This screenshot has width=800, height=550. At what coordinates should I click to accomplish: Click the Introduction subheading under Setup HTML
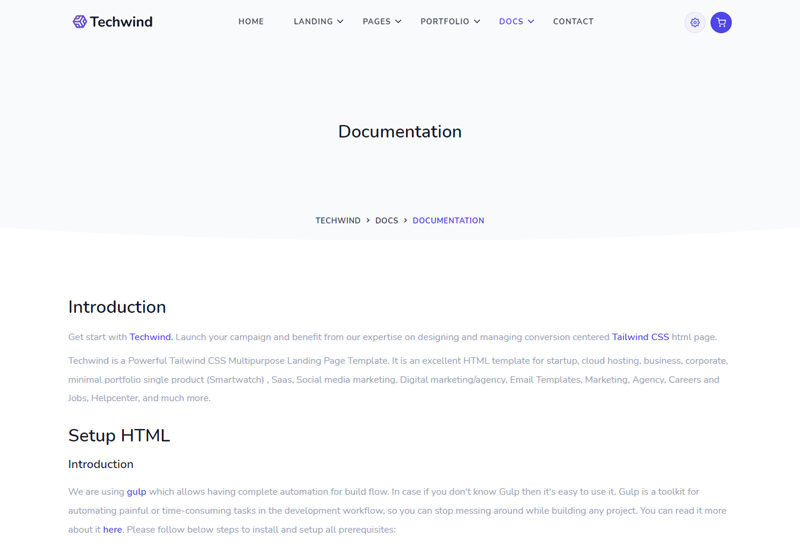click(101, 464)
